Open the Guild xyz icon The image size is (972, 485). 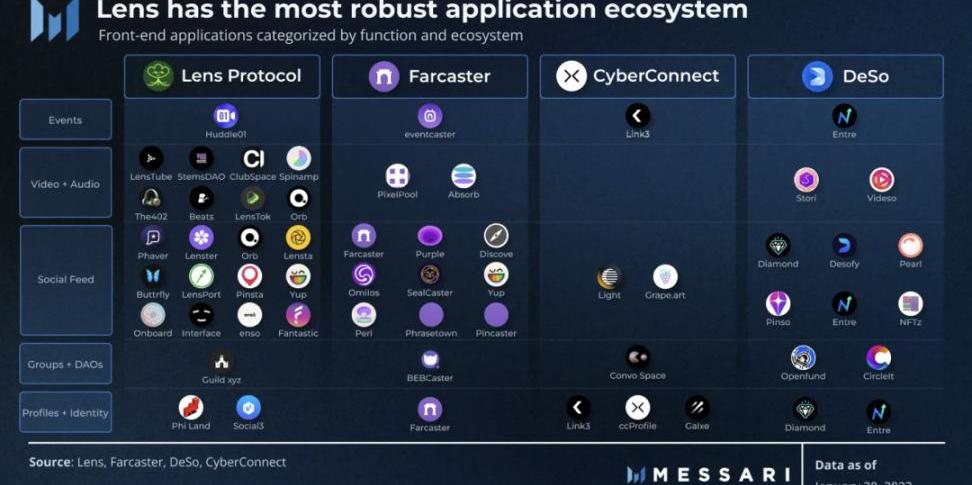[221, 361]
